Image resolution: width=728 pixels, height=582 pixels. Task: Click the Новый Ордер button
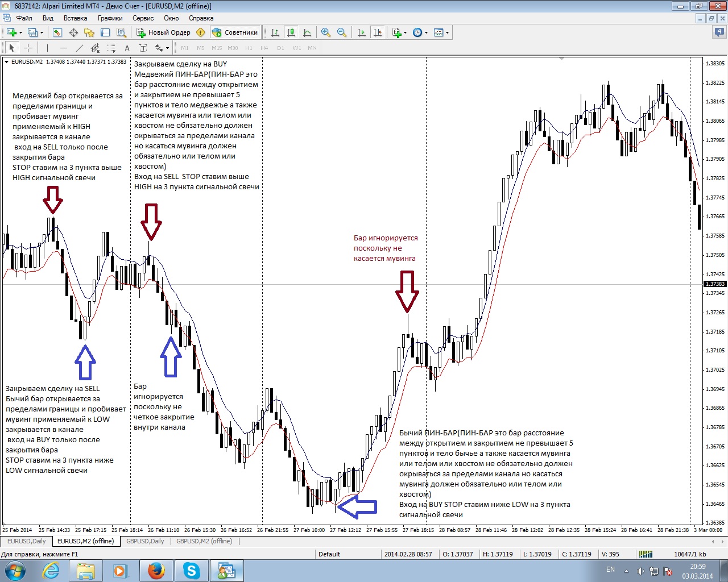[x=163, y=32]
